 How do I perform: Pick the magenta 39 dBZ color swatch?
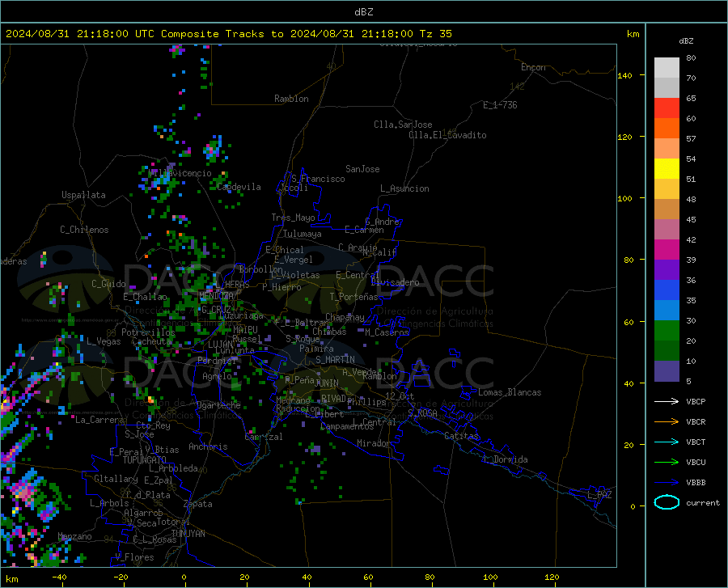[x=667, y=250]
